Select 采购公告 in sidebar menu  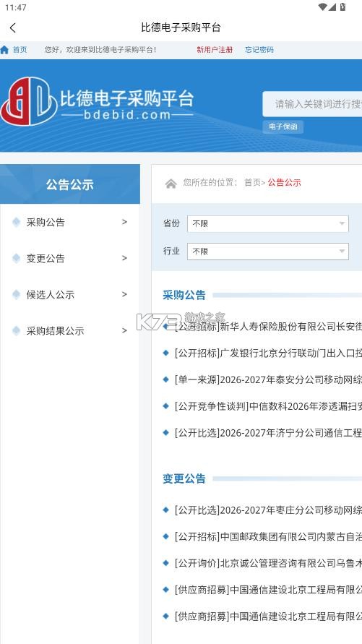(x=46, y=222)
